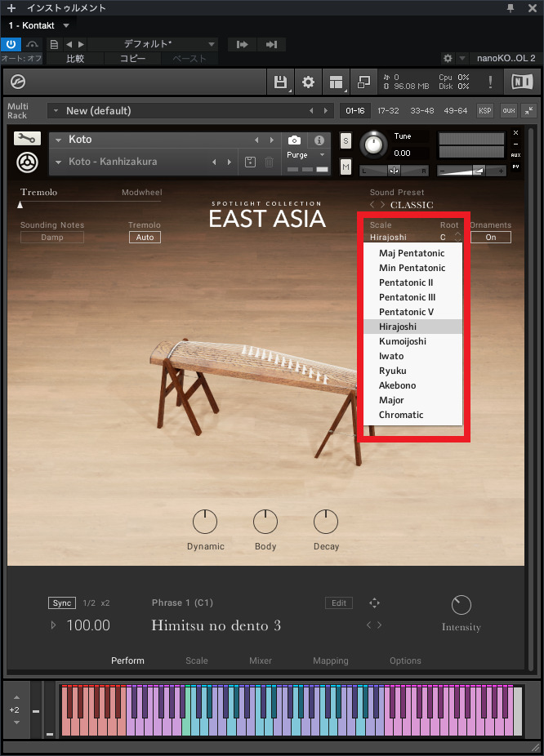
Task: Click the pan slider between L and R
Action: 394,171
